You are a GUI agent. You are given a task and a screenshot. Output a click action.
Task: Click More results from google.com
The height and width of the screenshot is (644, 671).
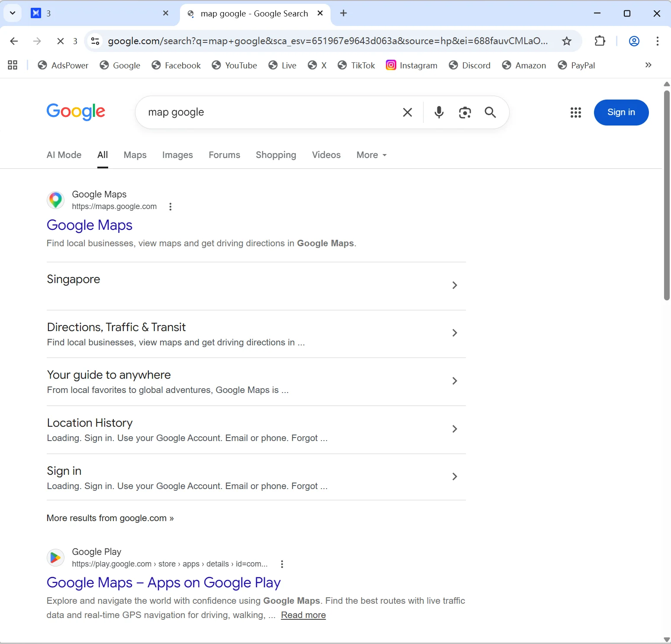(x=110, y=518)
